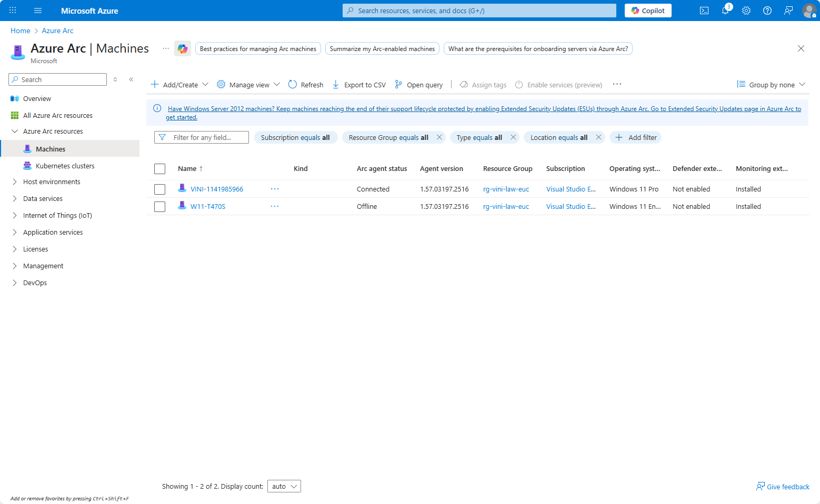The width and height of the screenshot is (820, 504).
Task: Open portal settings gear icon
Action: [x=746, y=11]
